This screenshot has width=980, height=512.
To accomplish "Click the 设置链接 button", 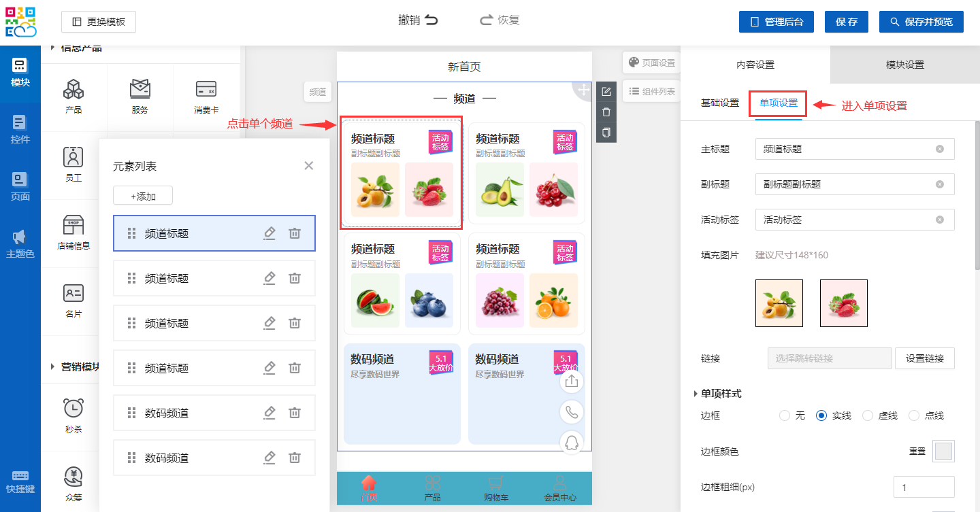I will click(x=924, y=358).
